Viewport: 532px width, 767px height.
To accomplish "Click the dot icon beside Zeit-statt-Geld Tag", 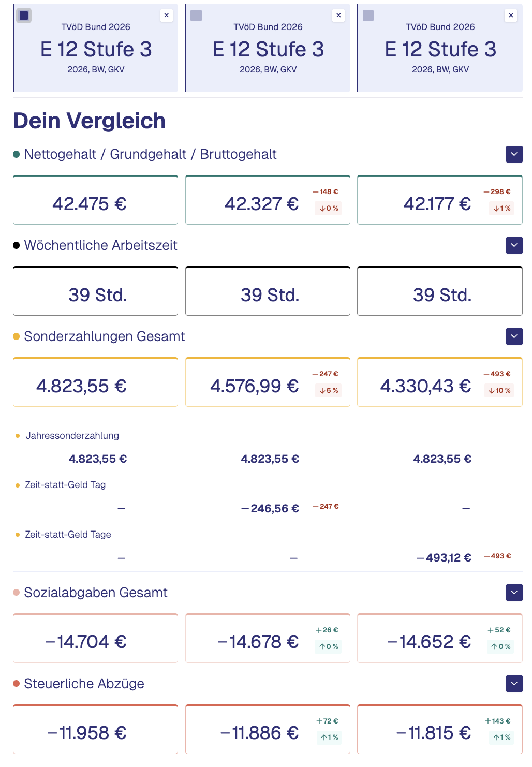I will 18,484.
